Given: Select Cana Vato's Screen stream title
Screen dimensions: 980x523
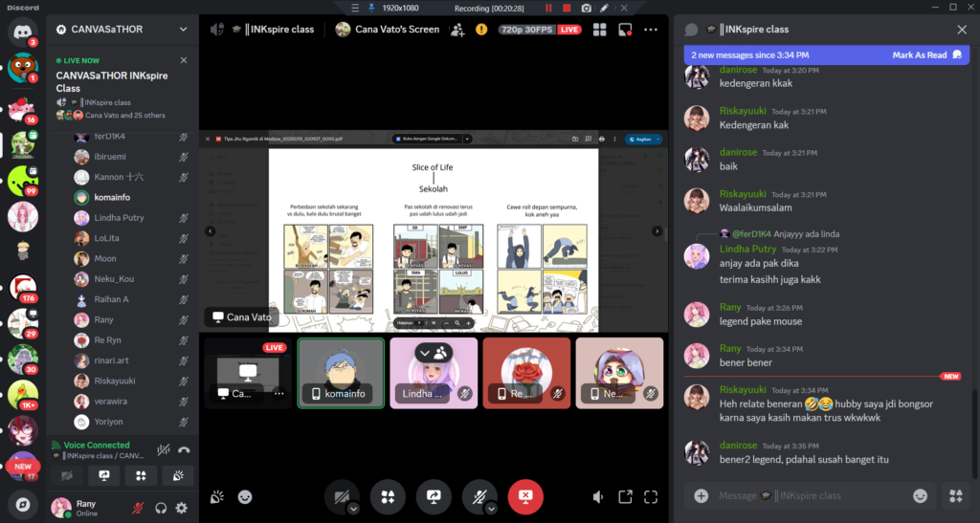Looking at the screenshot, I should [397, 30].
